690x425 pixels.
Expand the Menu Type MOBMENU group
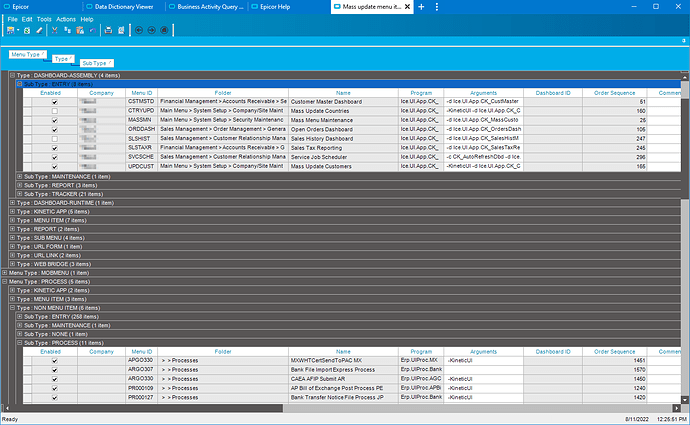(5, 273)
